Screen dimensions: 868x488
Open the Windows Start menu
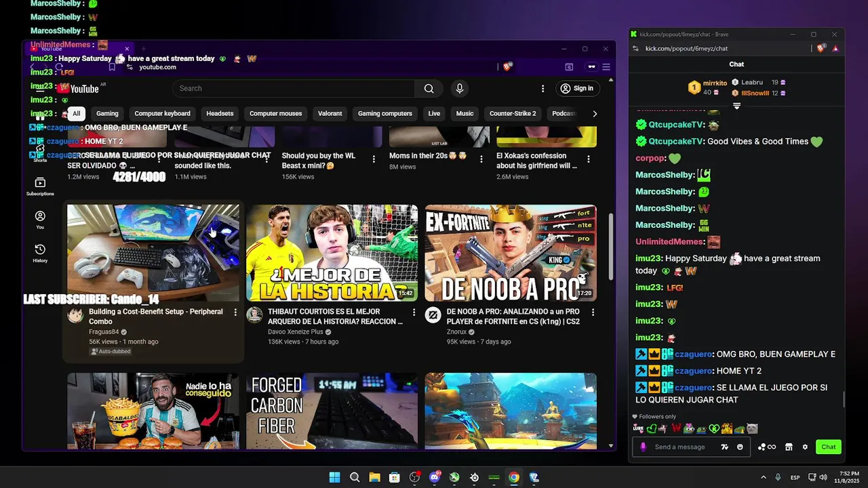[x=334, y=477]
